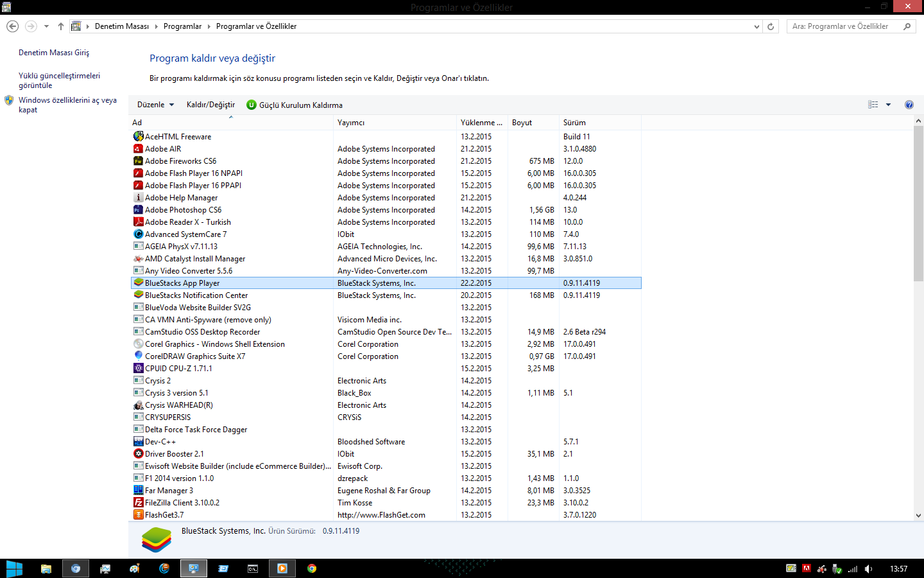
Task: Open the view options dropdown arrow
Action: 889,105
